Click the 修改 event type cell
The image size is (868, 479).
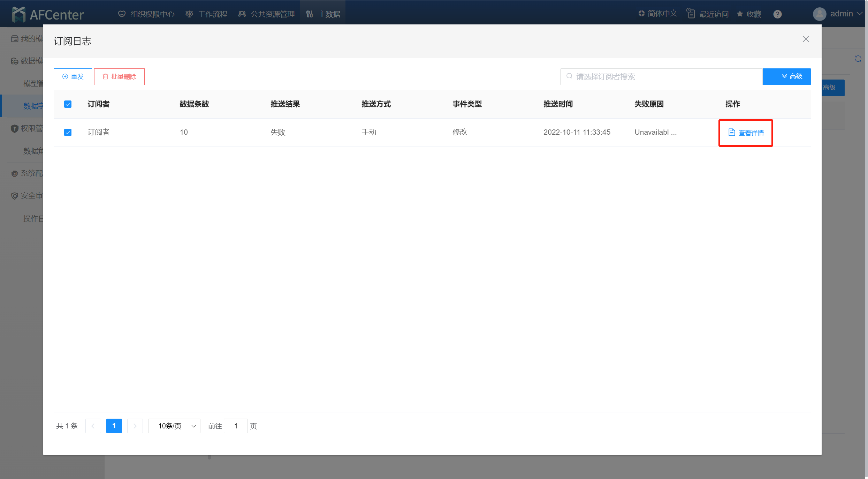tap(460, 132)
